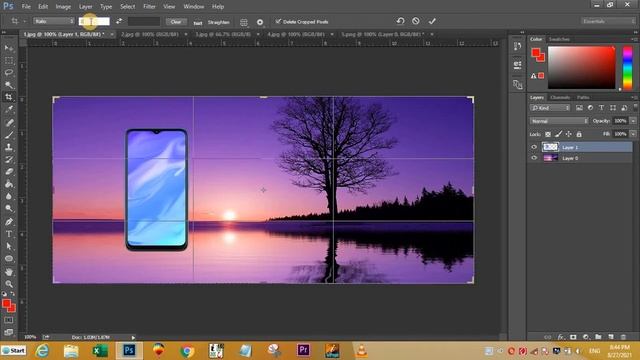Select the Pen tool

coord(9,222)
